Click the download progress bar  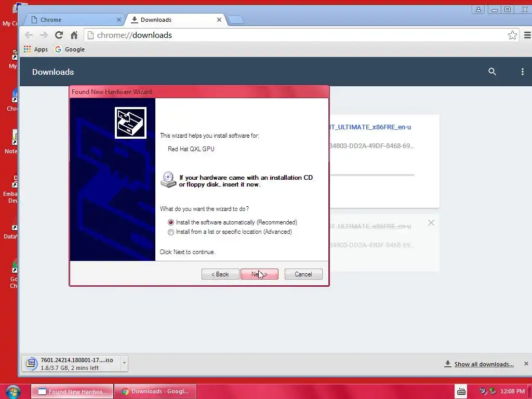pyautogui.click(x=373, y=175)
